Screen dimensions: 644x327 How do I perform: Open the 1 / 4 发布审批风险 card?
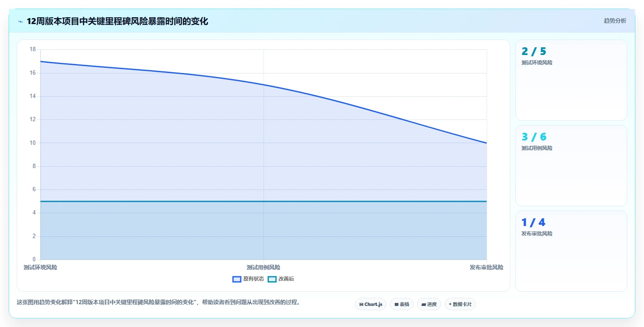[571, 251]
